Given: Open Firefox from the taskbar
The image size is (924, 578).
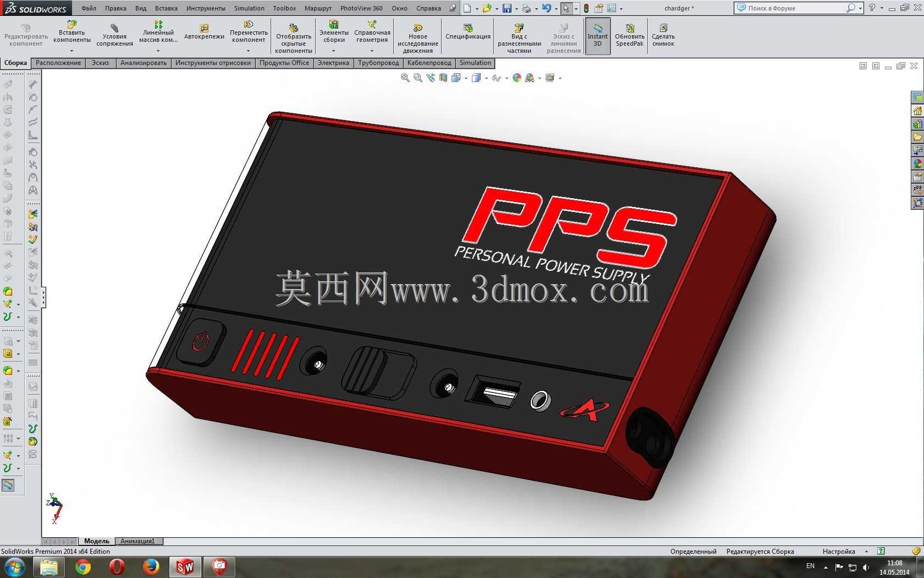Looking at the screenshot, I should click(x=151, y=567).
